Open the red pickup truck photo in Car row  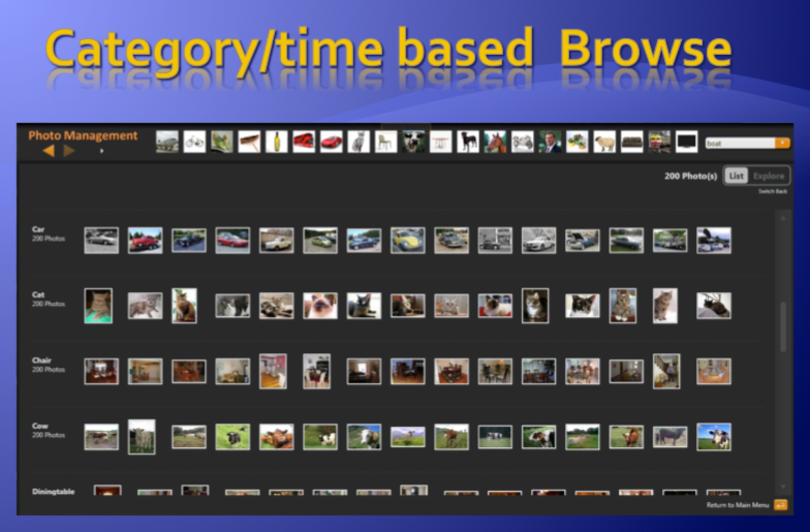(x=145, y=240)
